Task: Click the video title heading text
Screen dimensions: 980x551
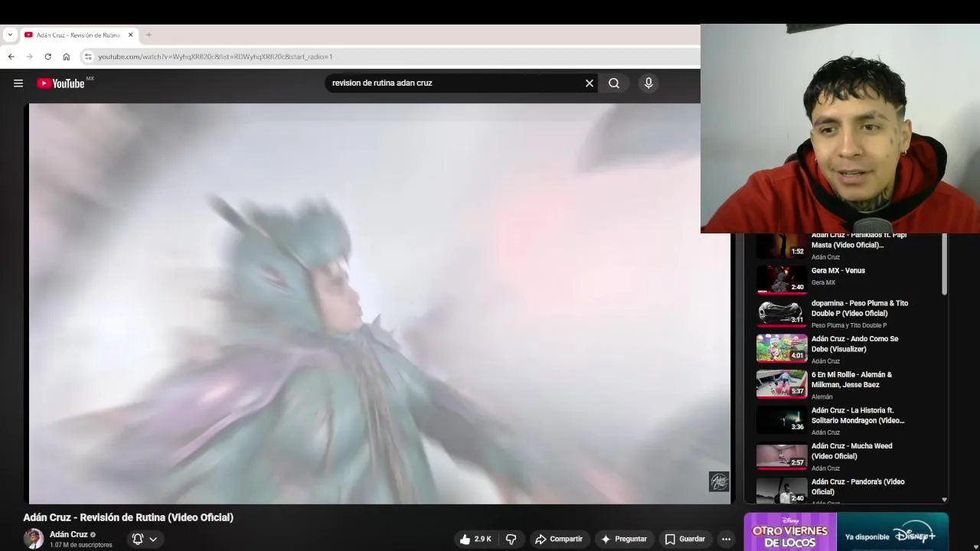Action: click(128, 517)
